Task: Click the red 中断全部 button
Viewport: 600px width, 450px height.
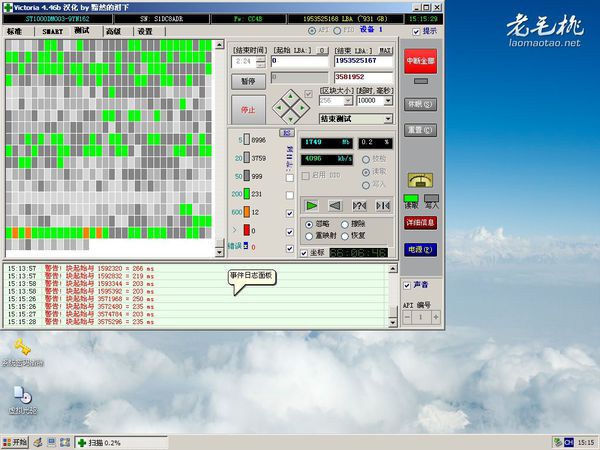Action: 421,61
